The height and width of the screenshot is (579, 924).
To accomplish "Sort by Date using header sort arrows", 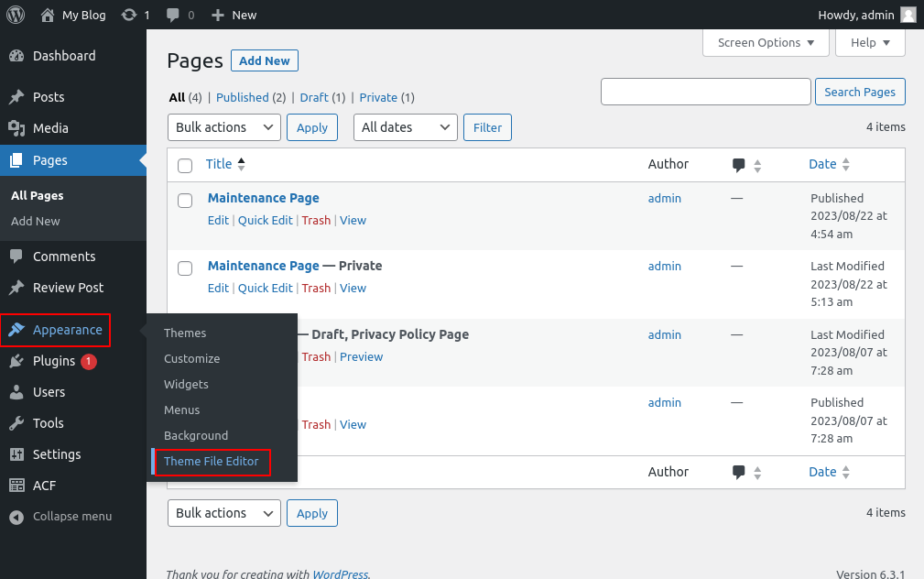I will (x=845, y=165).
